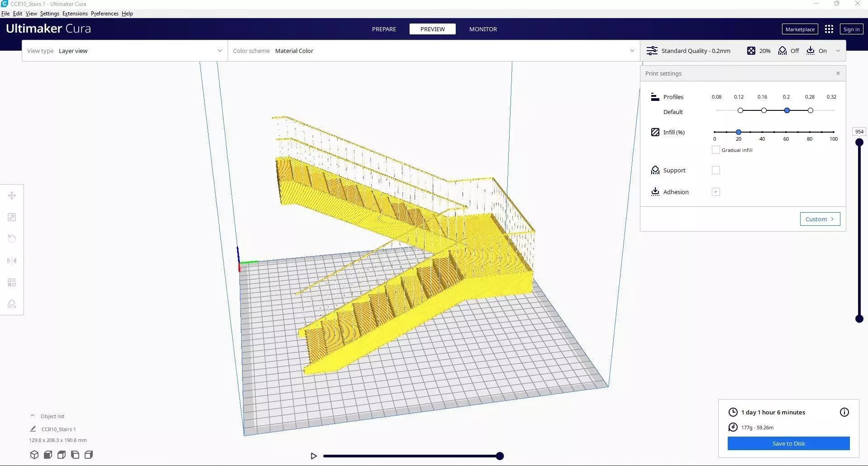The width and height of the screenshot is (868, 466).
Task: Enable the Gradual infill checkbox
Action: [x=715, y=150]
